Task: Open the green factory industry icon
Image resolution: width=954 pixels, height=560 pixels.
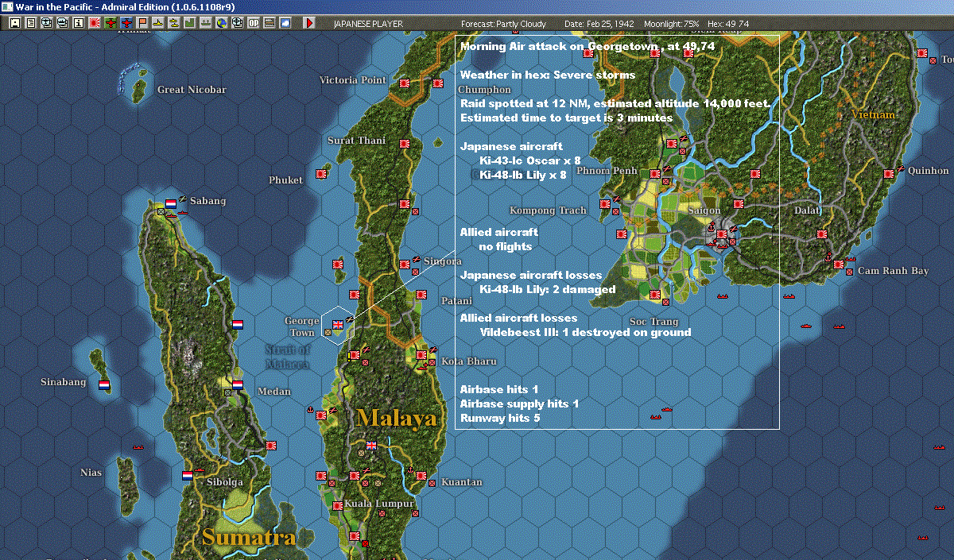Action: pos(189,23)
